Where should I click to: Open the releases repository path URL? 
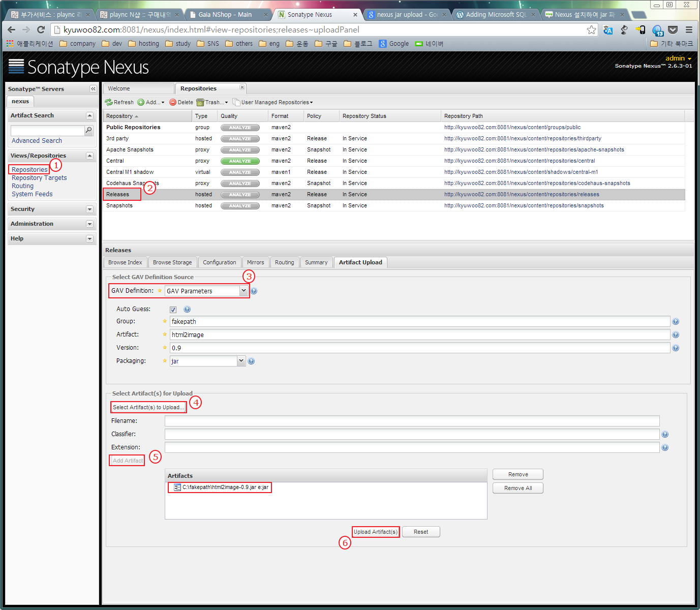point(522,195)
